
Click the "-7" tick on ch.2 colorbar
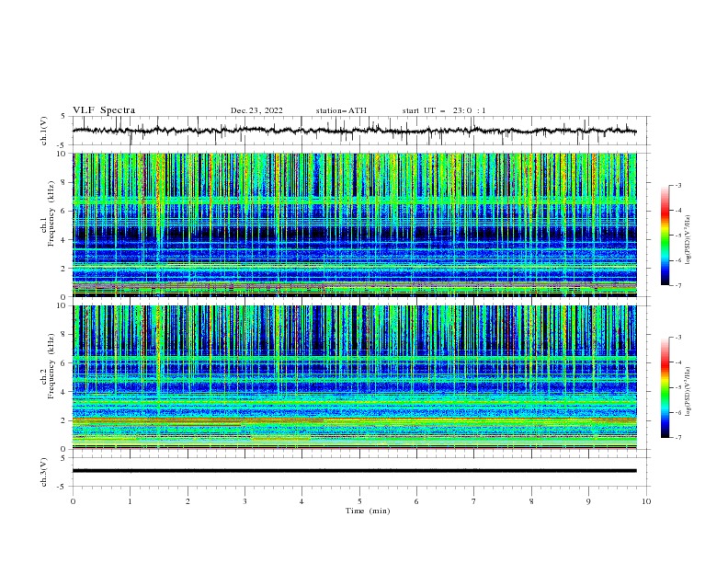point(678,438)
